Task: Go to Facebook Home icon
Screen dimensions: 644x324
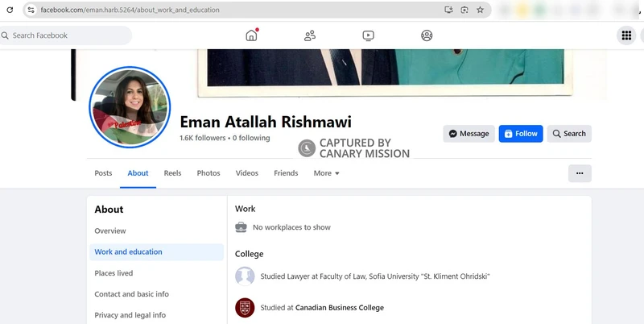Action: click(251, 35)
